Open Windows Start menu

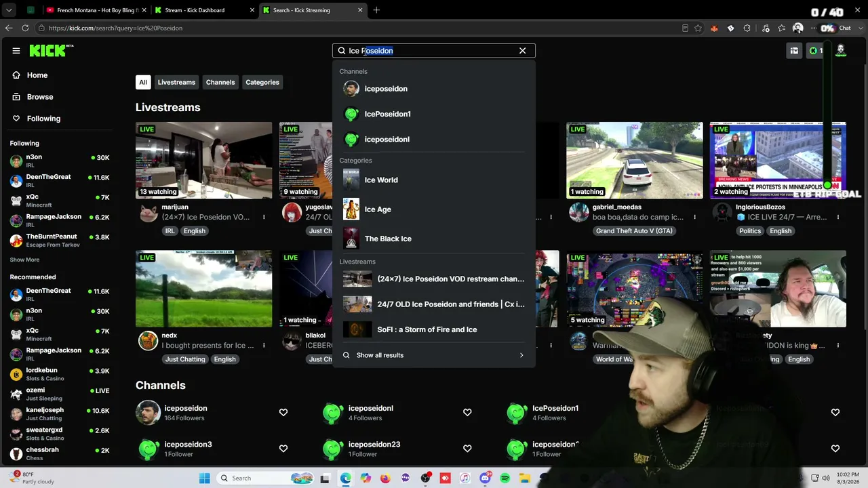204,479
